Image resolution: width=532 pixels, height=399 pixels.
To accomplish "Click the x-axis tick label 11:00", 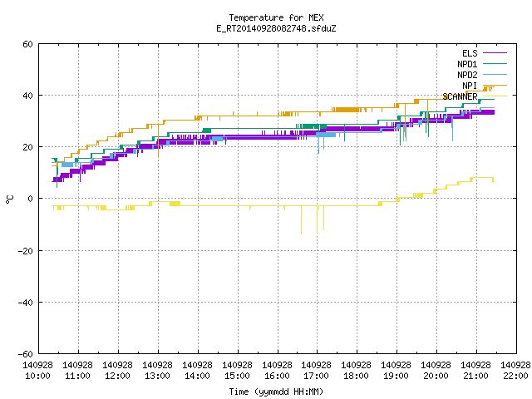I will tap(77, 376).
